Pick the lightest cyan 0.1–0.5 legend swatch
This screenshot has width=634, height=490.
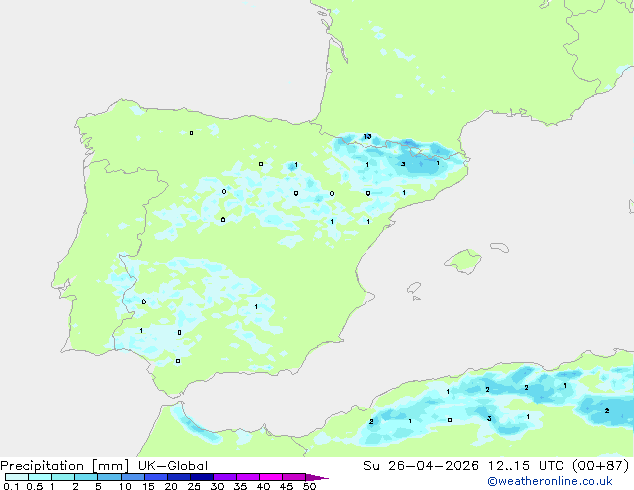[17, 477]
